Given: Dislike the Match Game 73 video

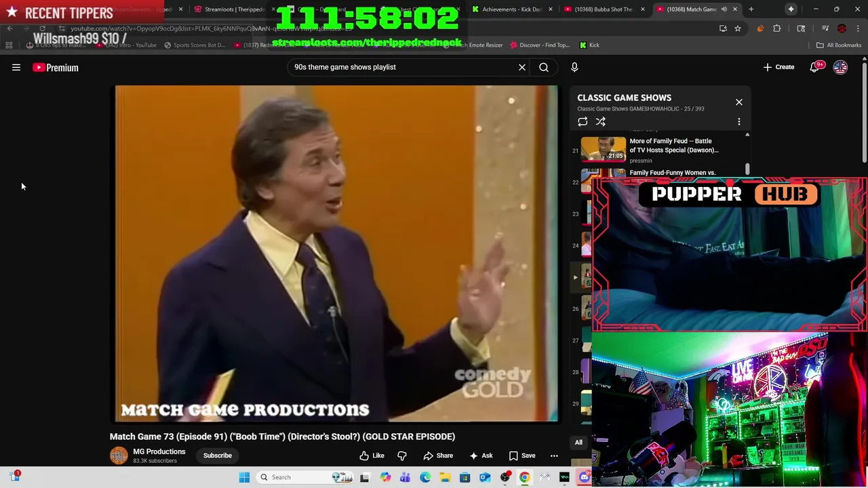Looking at the screenshot, I should (402, 455).
